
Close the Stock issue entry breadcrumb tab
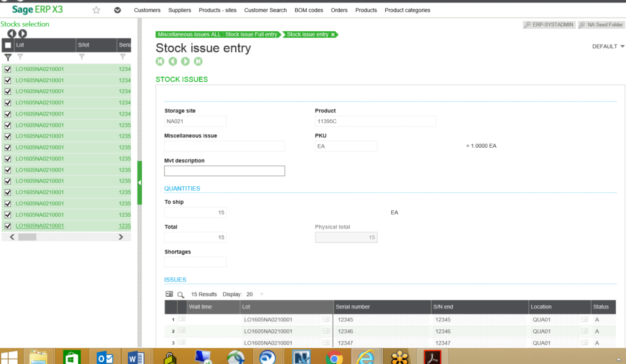coord(334,35)
